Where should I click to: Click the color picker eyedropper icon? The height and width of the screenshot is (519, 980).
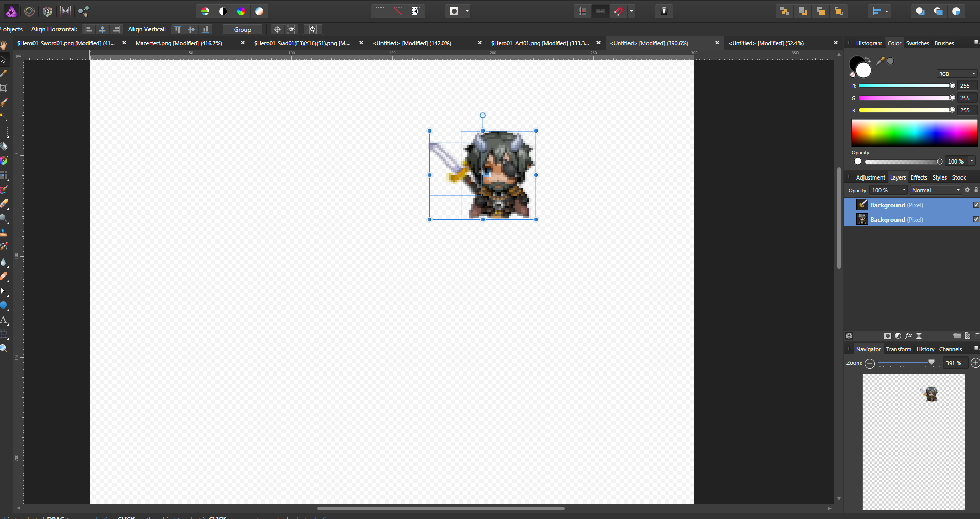881,61
